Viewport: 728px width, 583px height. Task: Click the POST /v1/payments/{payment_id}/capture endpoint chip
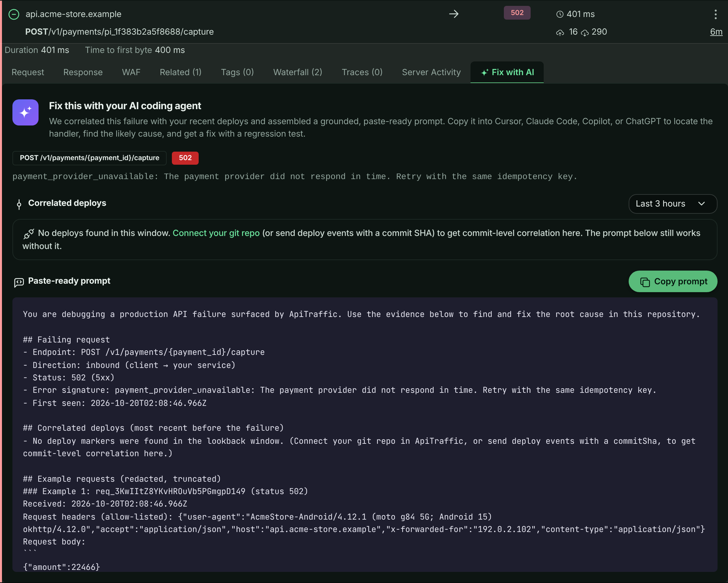(90, 158)
